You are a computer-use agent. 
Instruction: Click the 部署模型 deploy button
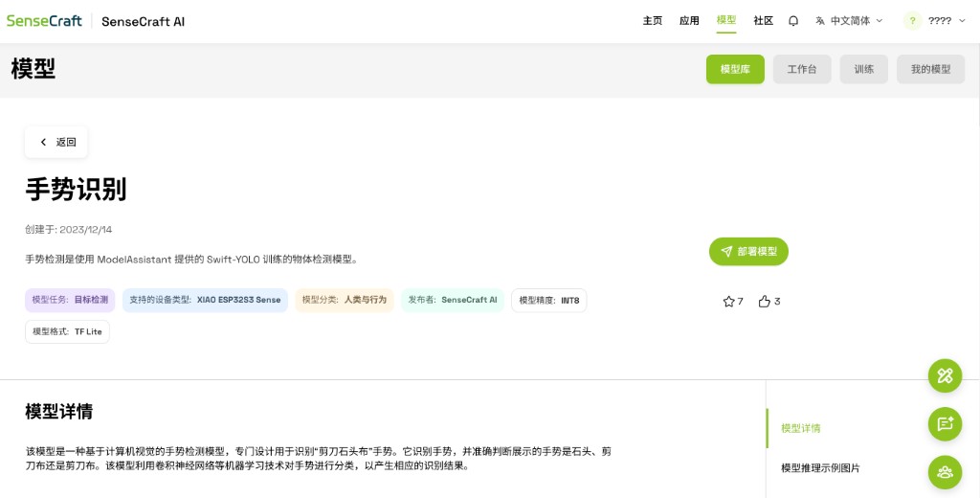(748, 252)
